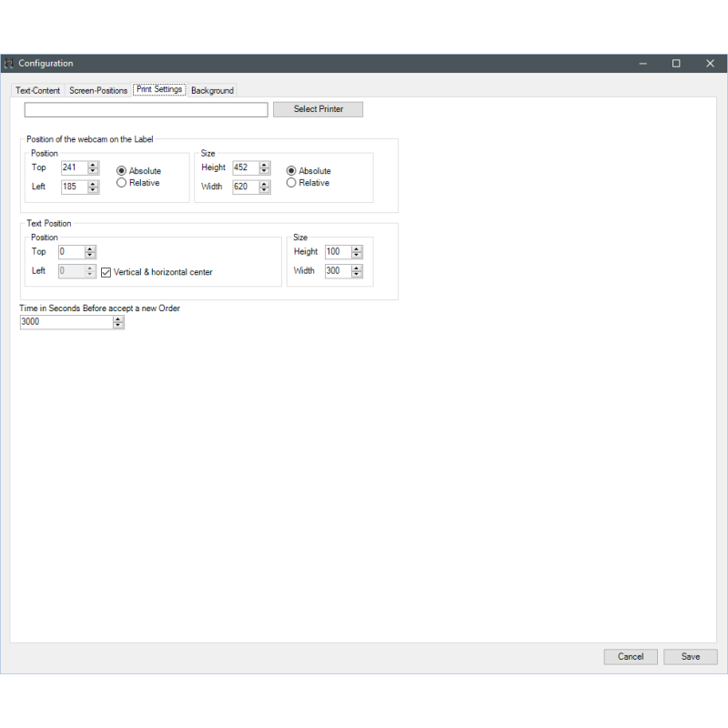Click the Select Printer button

pyautogui.click(x=318, y=109)
